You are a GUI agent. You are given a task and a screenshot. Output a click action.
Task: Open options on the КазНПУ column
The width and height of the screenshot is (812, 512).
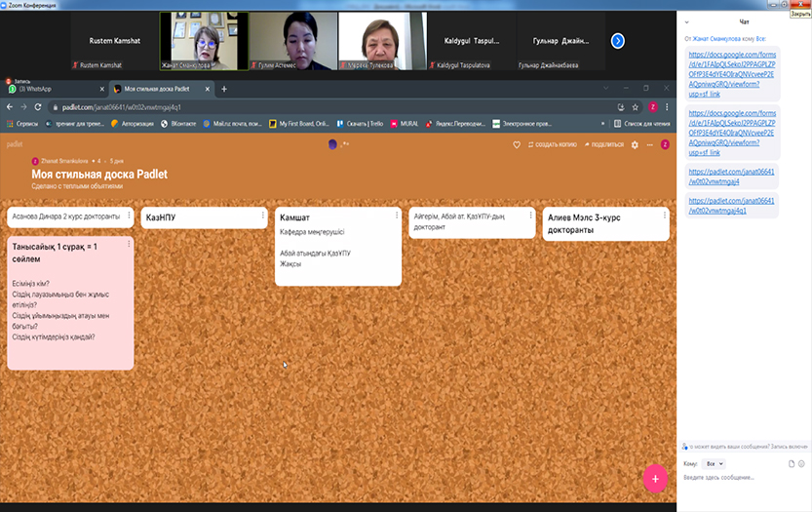coord(261,216)
